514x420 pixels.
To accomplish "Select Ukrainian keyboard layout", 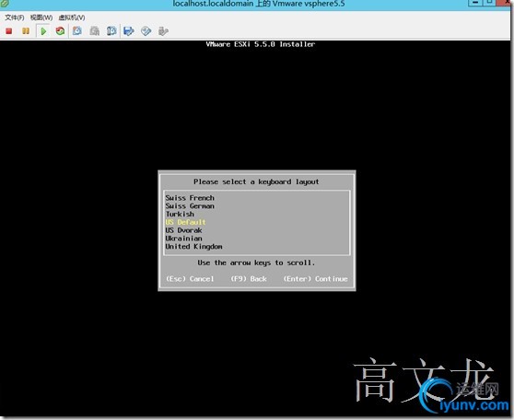I will pyautogui.click(x=183, y=239).
